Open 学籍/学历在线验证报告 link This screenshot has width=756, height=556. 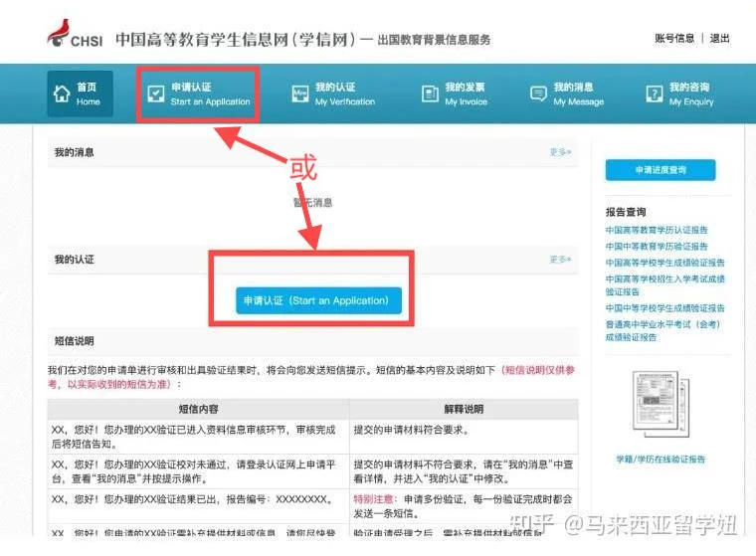(x=661, y=460)
